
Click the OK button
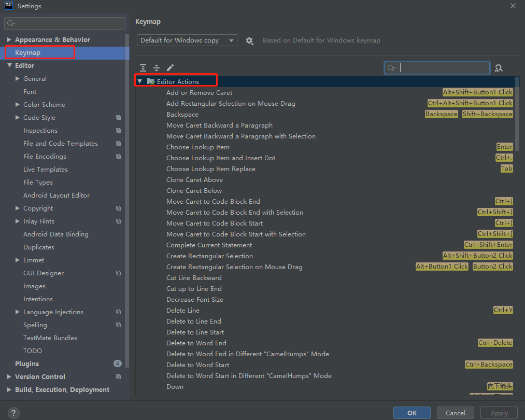click(412, 413)
